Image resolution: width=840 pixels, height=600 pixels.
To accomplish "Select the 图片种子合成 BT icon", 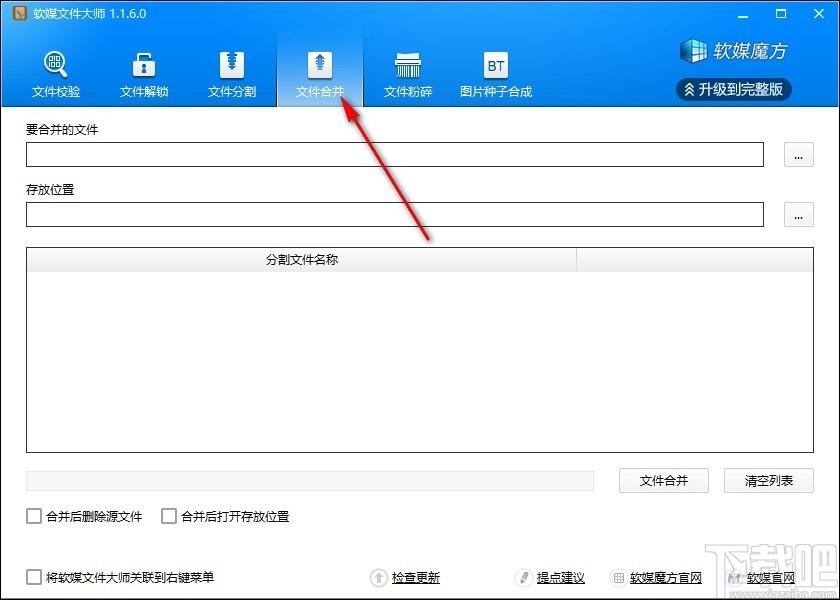I will click(496, 75).
